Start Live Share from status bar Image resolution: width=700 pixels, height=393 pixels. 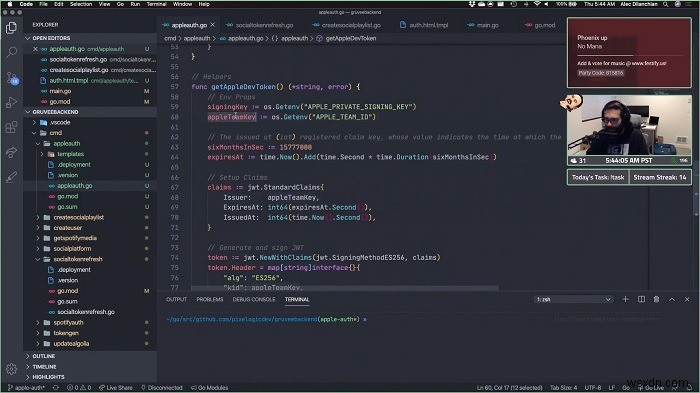pyautogui.click(x=116, y=388)
